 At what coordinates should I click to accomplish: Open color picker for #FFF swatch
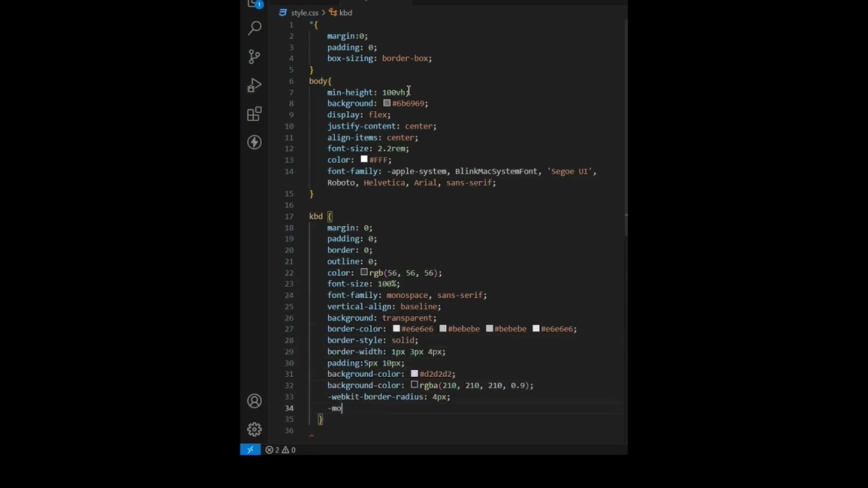364,160
